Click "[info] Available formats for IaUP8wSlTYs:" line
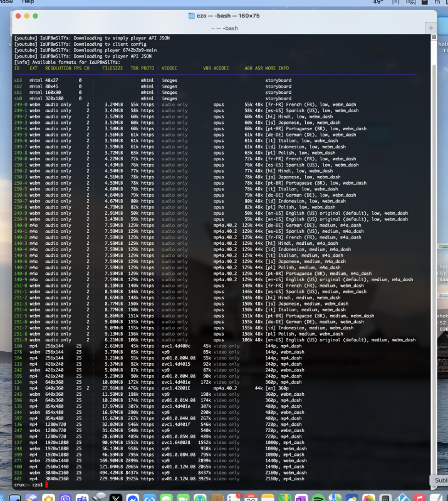448x501 pixels. (67, 63)
